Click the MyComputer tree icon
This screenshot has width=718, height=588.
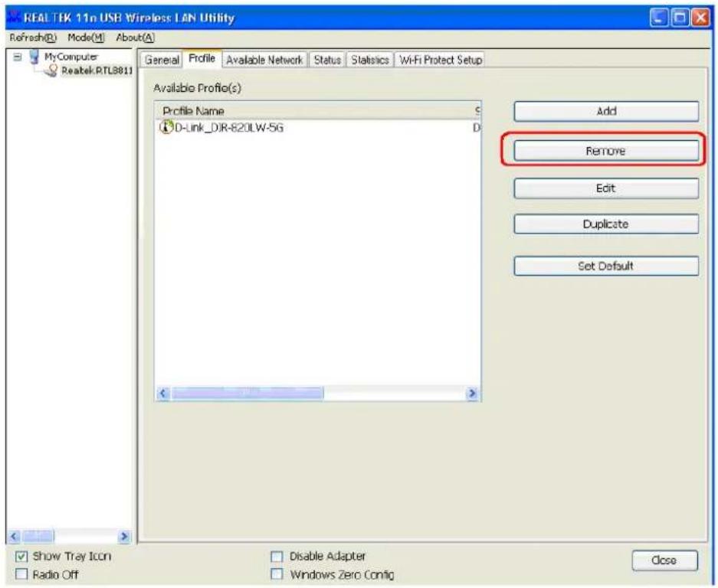[x=34, y=57]
